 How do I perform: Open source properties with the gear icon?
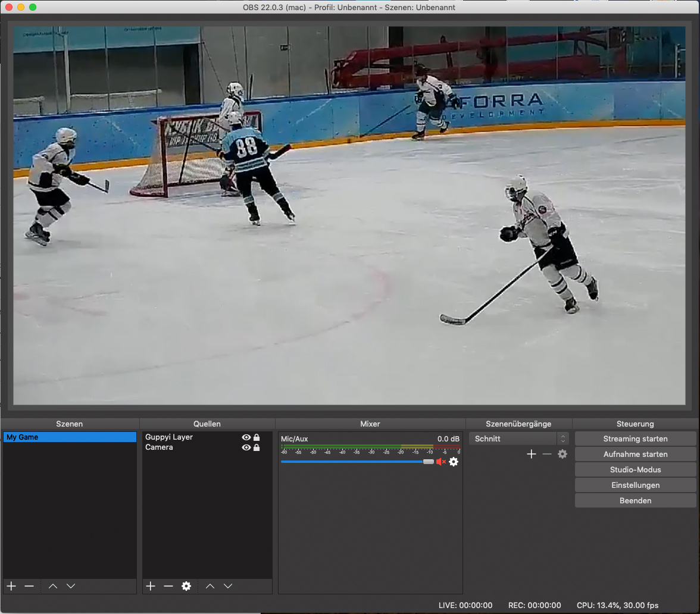point(186,586)
